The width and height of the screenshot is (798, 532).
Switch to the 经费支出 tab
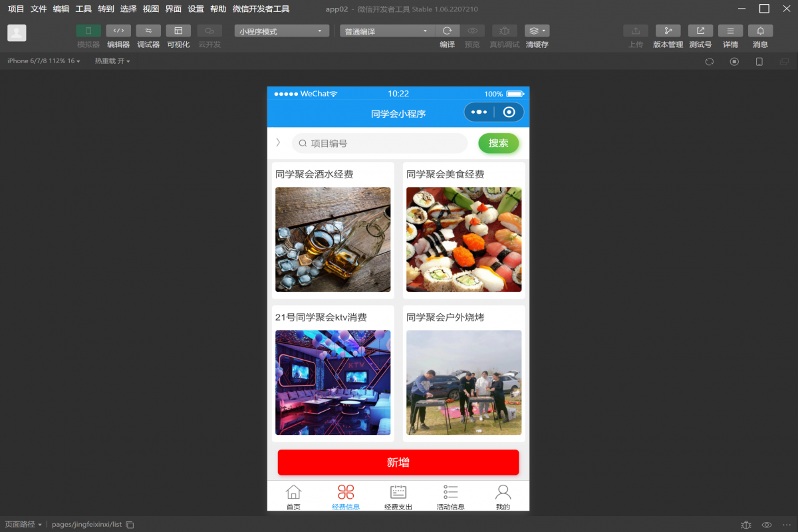click(x=398, y=495)
